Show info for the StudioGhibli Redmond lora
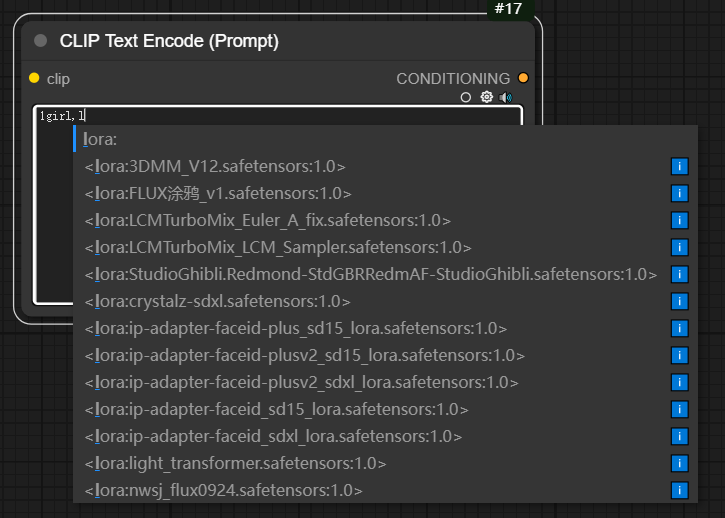 [x=680, y=274]
